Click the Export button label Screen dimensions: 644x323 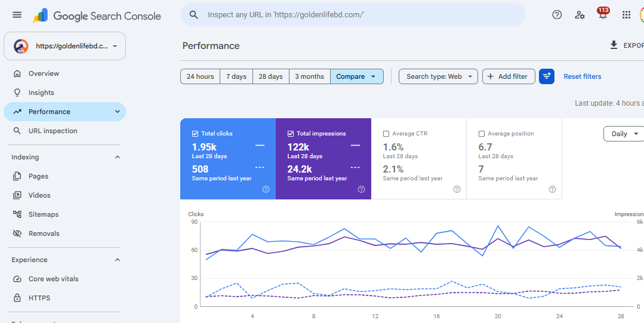click(633, 45)
